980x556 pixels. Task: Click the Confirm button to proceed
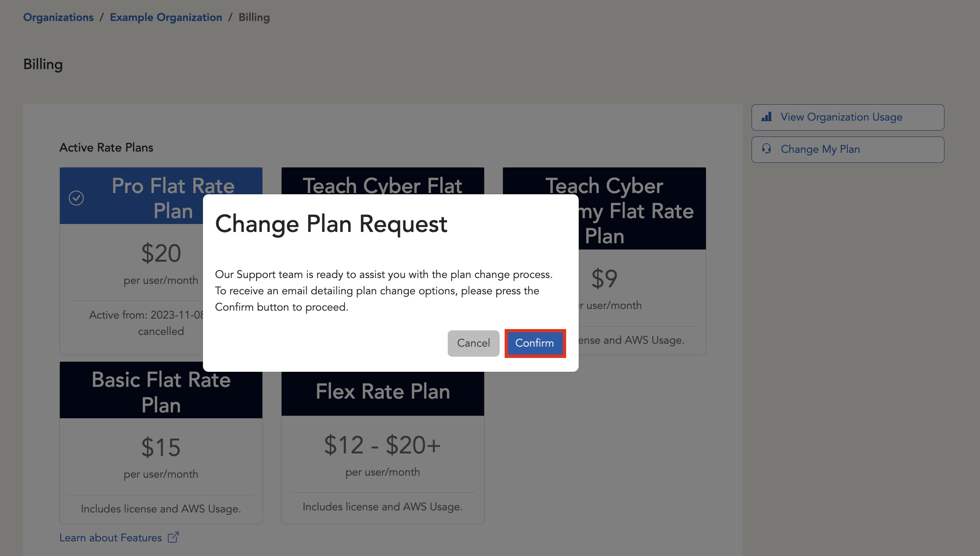coord(534,343)
